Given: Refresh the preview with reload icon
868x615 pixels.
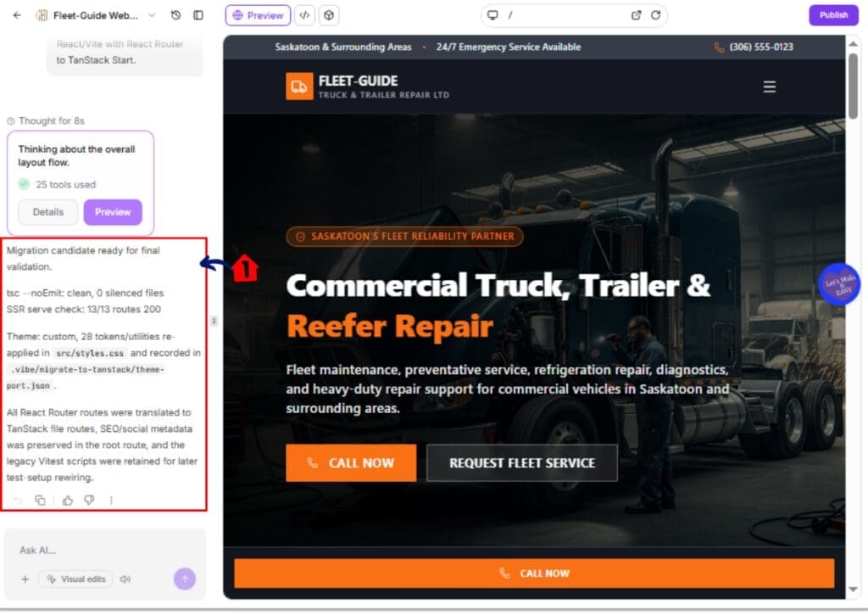Looking at the screenshot, I should [x=655, y=15].
